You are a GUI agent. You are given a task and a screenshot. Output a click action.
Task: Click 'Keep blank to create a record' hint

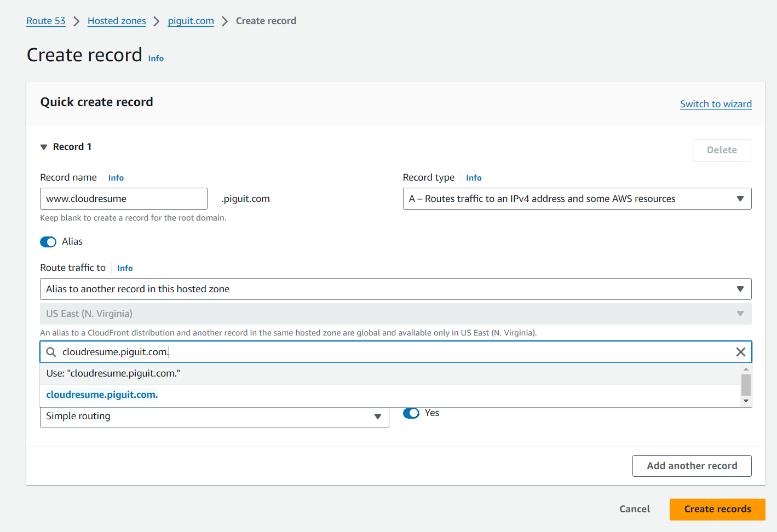click(133, 218)
